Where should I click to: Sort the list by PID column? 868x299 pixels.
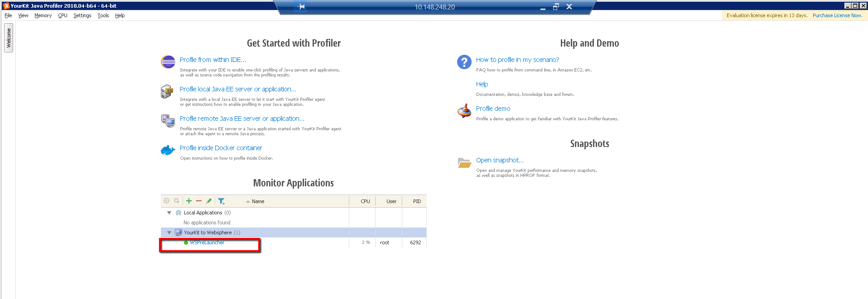[417, 201]
